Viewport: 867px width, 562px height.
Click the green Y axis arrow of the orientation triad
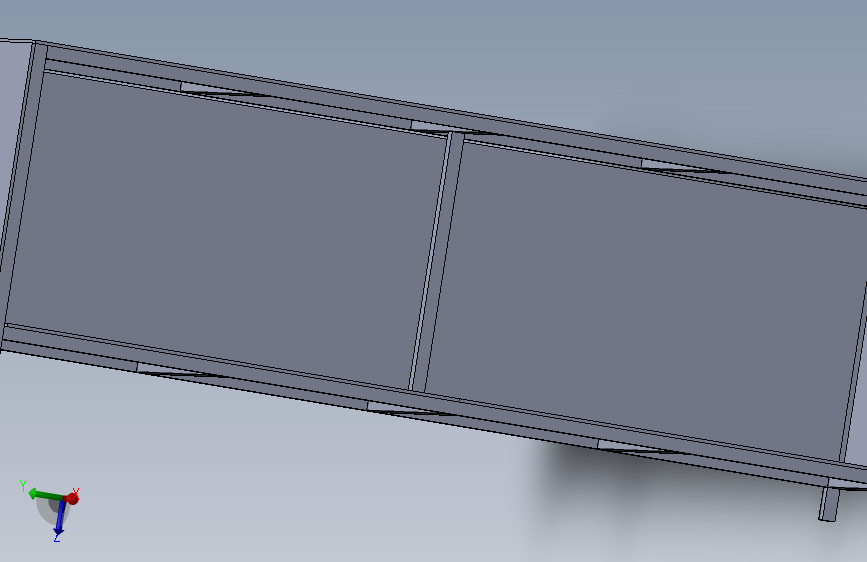[46, 495]
